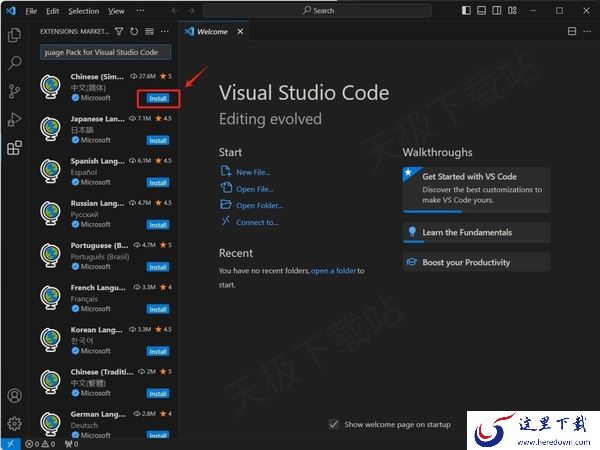
Task: Click the ports forwarded status item
Action: [72, 444]
